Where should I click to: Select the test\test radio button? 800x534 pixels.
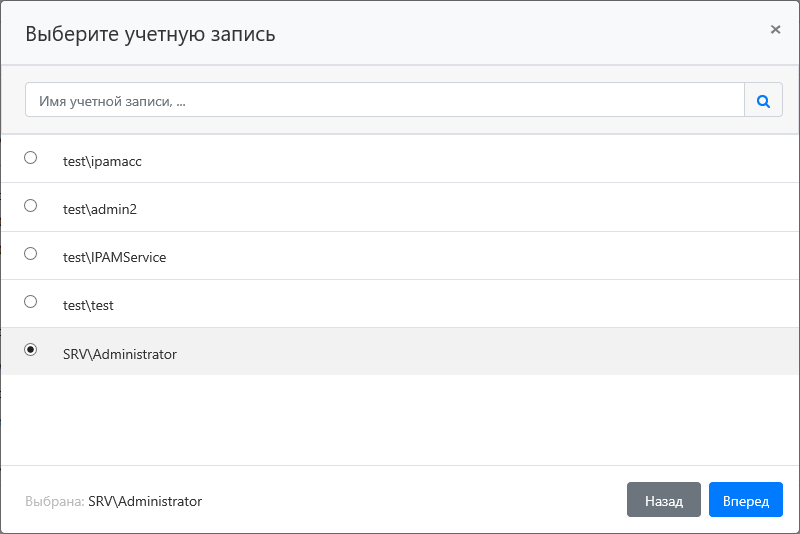point(30,302)
